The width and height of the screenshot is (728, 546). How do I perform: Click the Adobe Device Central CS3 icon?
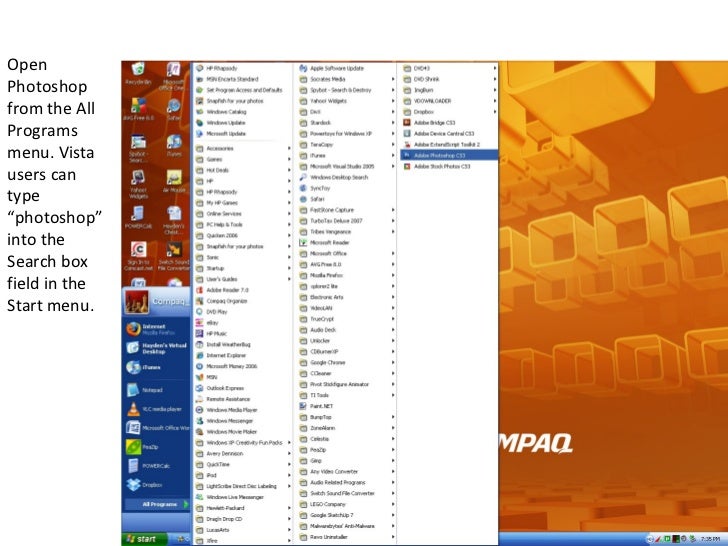pos(407,134)
